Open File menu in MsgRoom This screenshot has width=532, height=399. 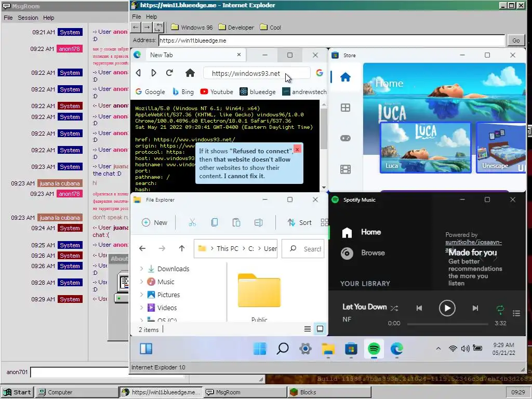pyautogui.click(x=8, y=18)
